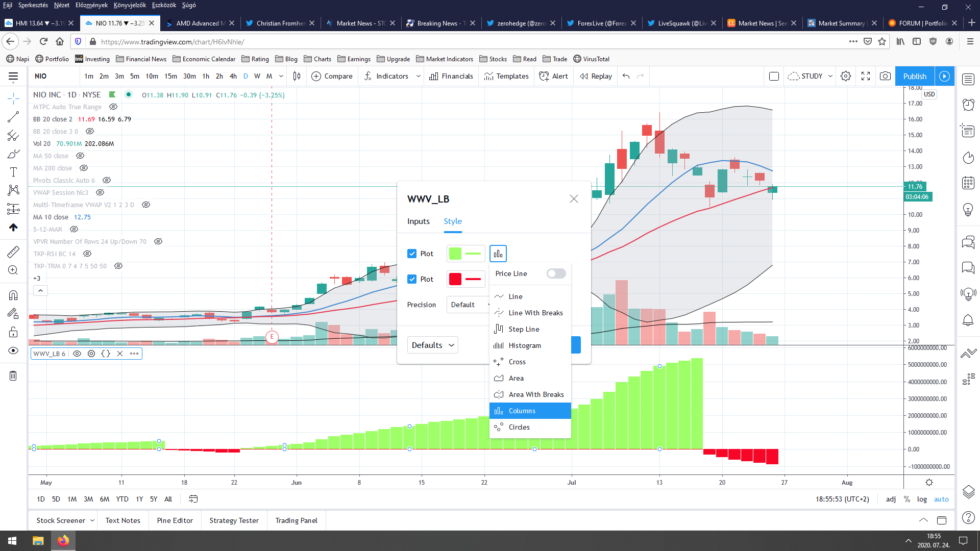Uncheck the green Plot checkbox
This screenshot has width=980, height=551.
[x=412, y=254]
